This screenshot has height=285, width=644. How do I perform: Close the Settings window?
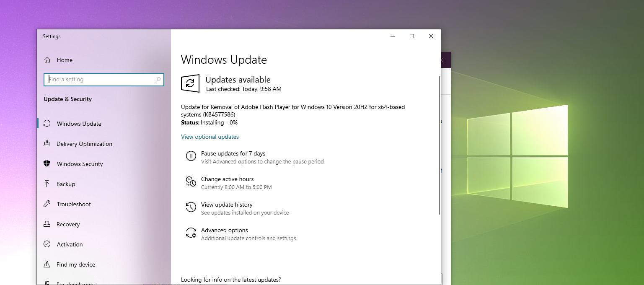point(431,36)
